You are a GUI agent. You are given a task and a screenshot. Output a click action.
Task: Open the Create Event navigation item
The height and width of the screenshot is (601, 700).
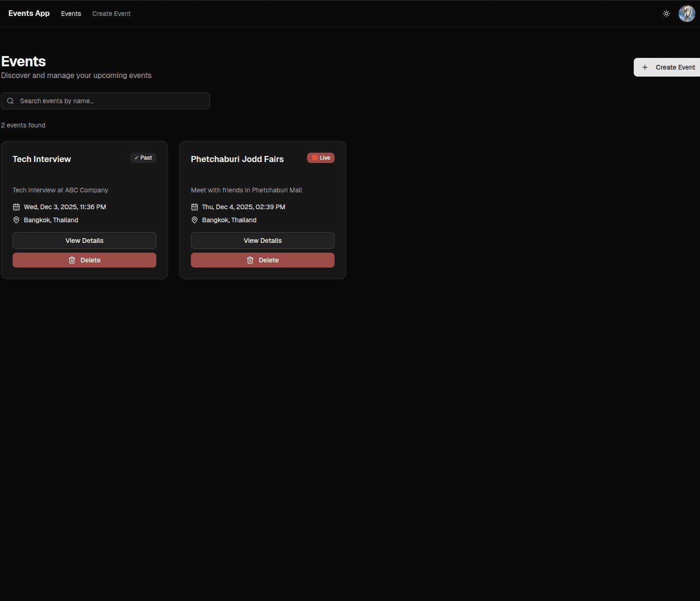[111, 13]
